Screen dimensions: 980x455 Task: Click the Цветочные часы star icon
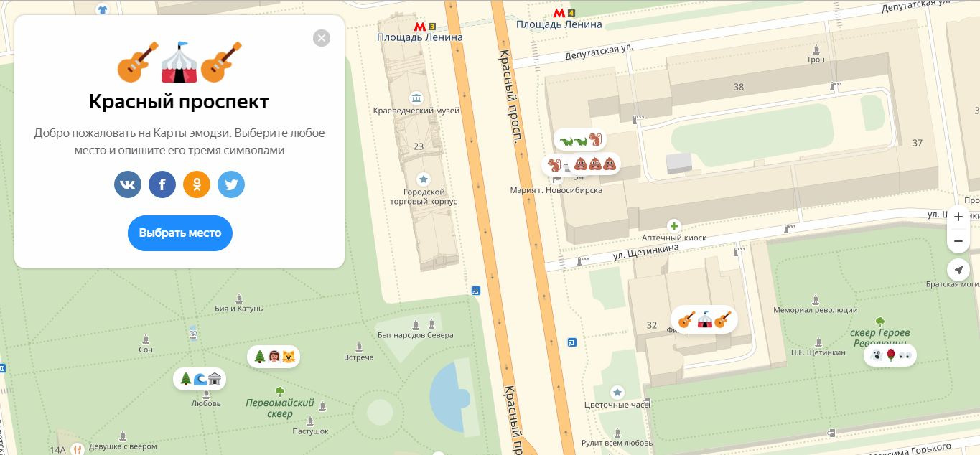[x=617, y=393]
